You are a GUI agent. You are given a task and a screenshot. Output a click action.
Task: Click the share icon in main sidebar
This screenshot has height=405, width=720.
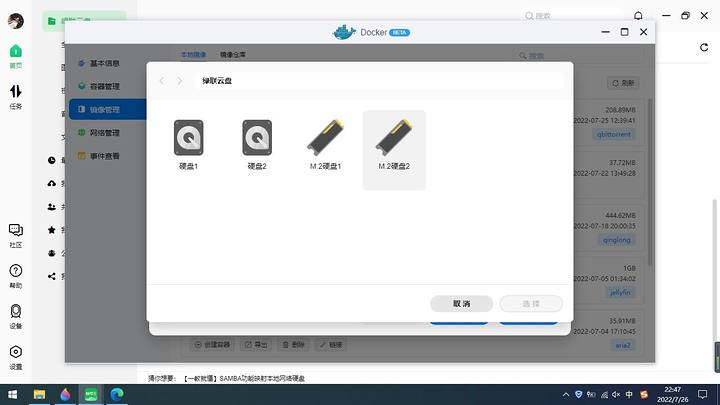click(52, 276)
